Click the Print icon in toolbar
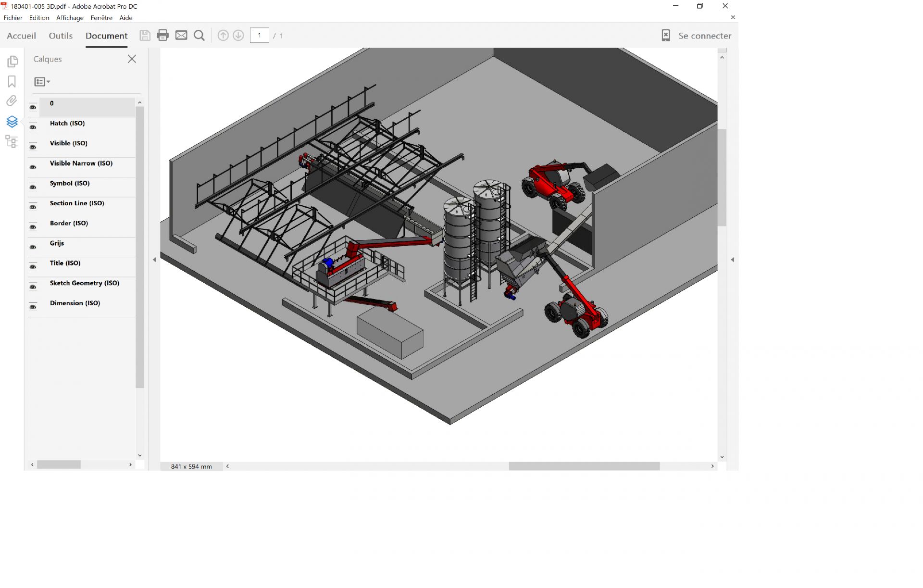Screen dimensions: 923x588 162,36
